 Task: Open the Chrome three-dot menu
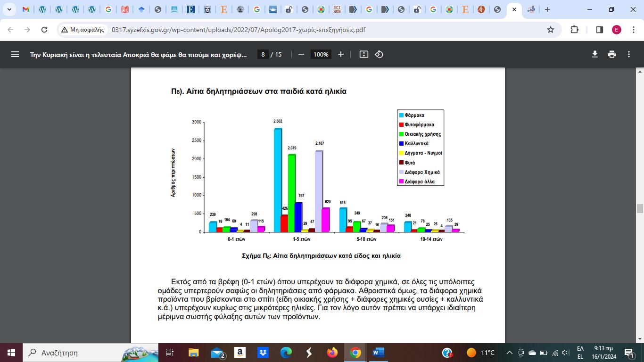coord(633,30)
